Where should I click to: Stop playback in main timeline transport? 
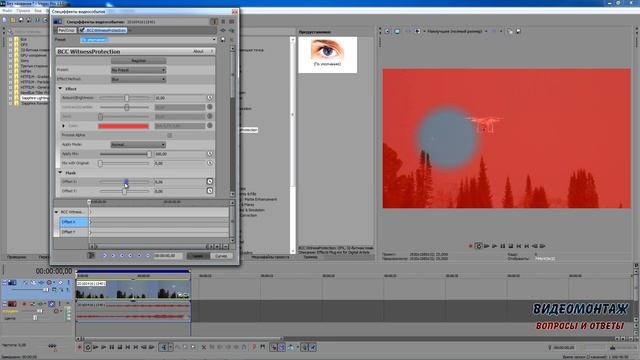pyautogui.click(x=120, y=347)
